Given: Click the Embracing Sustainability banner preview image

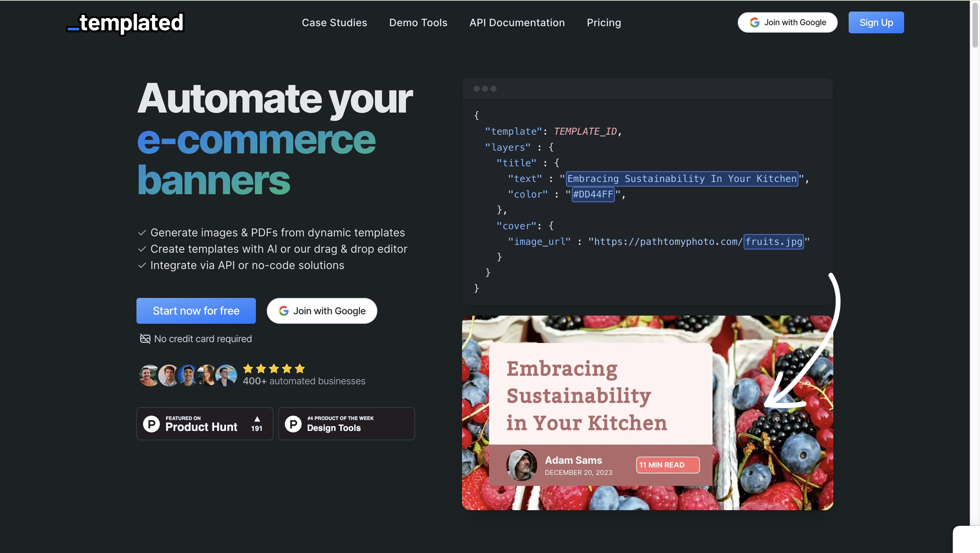Looking at the screenshot, I should [647, 413].
